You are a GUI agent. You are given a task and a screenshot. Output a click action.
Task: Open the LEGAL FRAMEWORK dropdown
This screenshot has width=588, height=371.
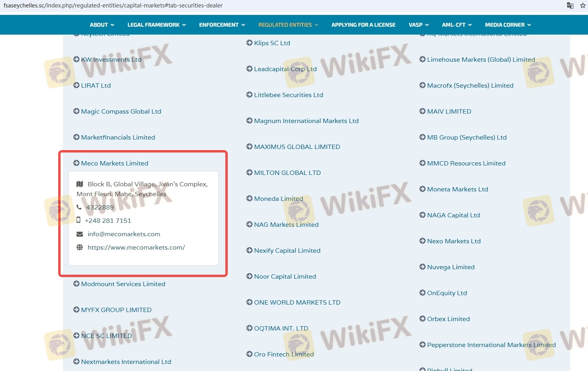[x=157, y=25]
